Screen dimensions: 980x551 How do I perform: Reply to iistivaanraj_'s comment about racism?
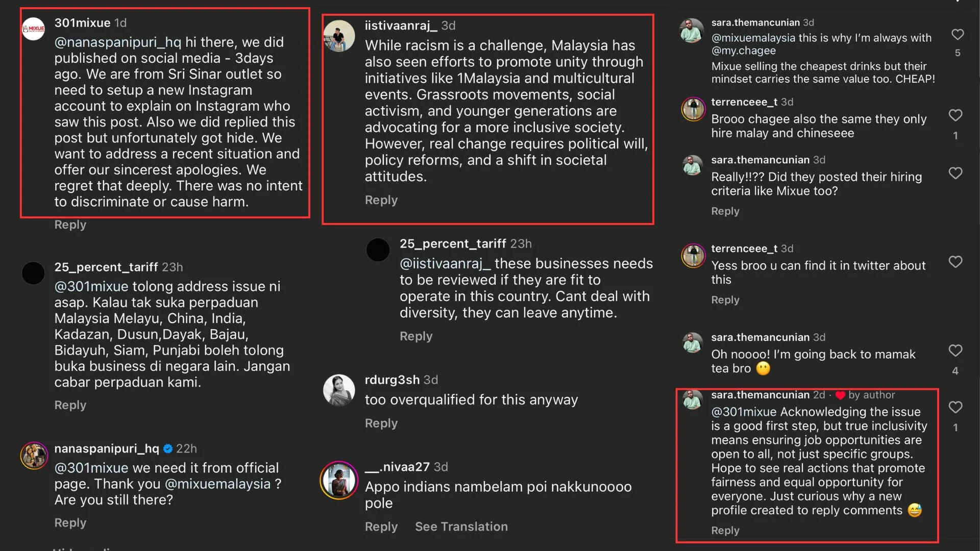[x=381, y=200]
